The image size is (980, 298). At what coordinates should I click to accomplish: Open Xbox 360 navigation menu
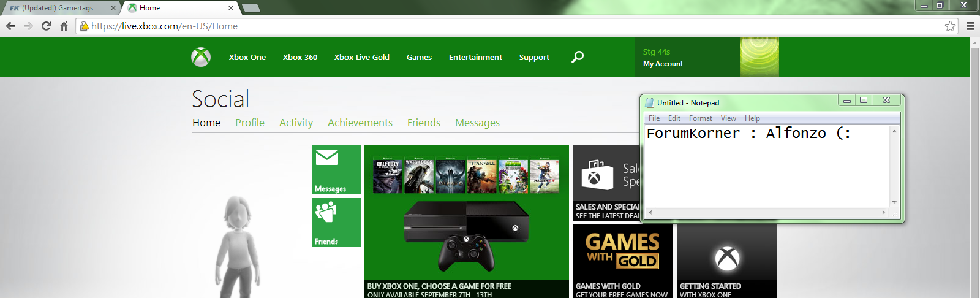click(x=300, y=57)
